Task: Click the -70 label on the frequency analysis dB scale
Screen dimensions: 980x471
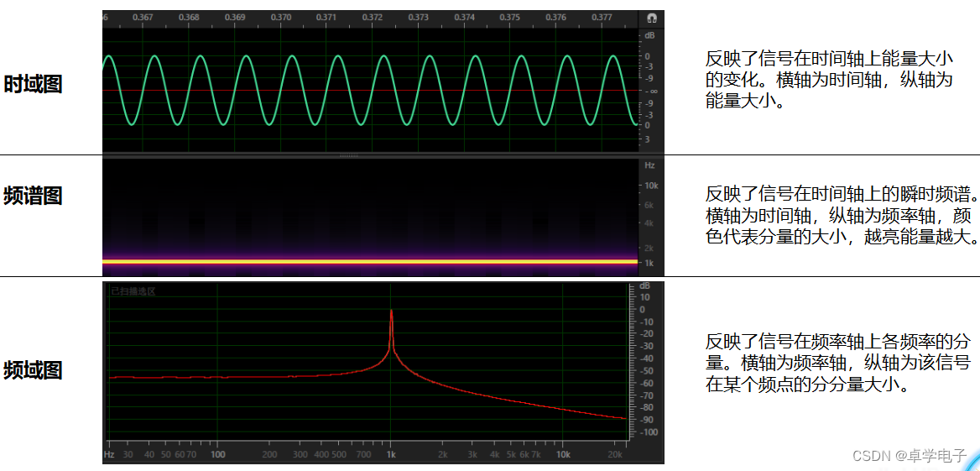Action: (644, 395)
